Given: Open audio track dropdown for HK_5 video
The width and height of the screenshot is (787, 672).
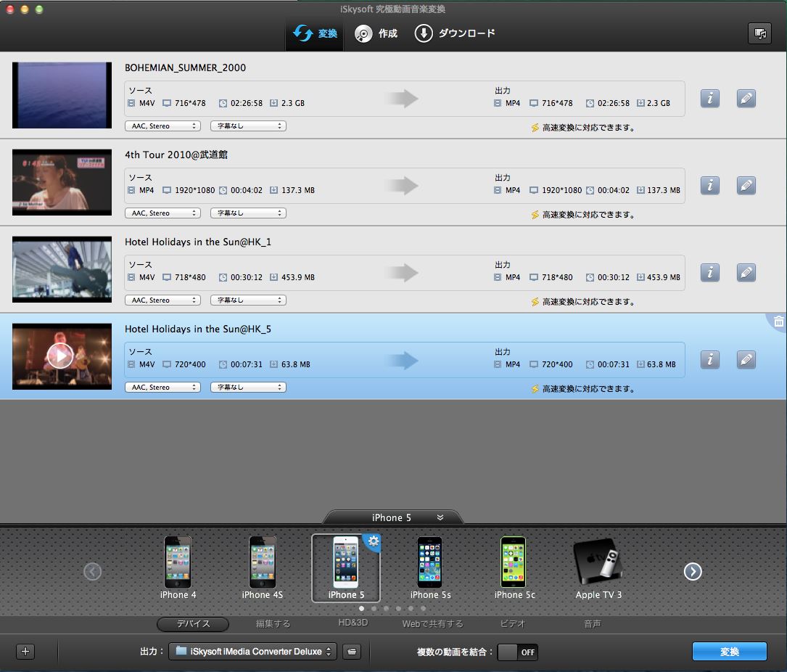Looking at the screenshot, I should (x=162, y=388).
